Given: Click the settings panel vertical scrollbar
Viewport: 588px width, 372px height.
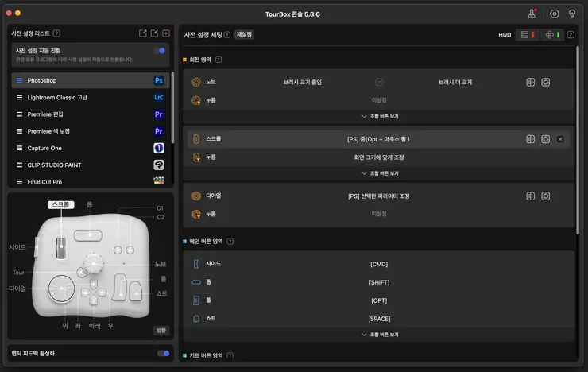Looking at the screenshot, I should pos(577,141).
